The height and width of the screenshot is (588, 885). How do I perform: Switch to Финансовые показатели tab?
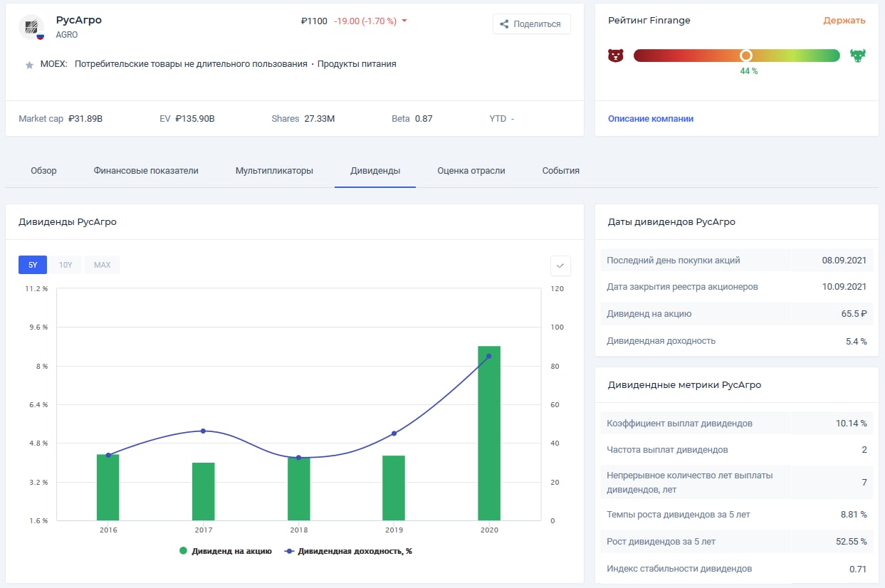(x=146, y=171)
